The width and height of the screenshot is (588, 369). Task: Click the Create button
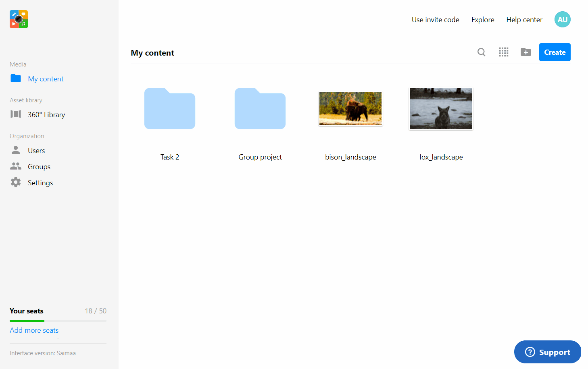click(555, 52)
